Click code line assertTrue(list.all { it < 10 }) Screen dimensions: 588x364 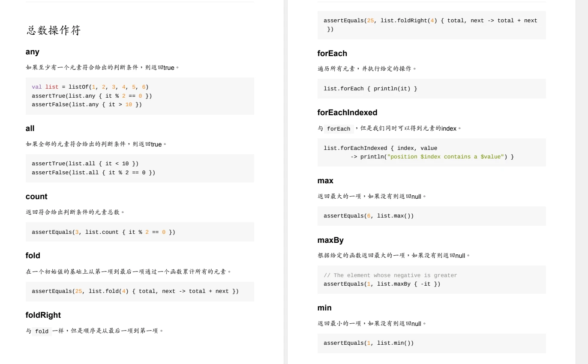85,164
